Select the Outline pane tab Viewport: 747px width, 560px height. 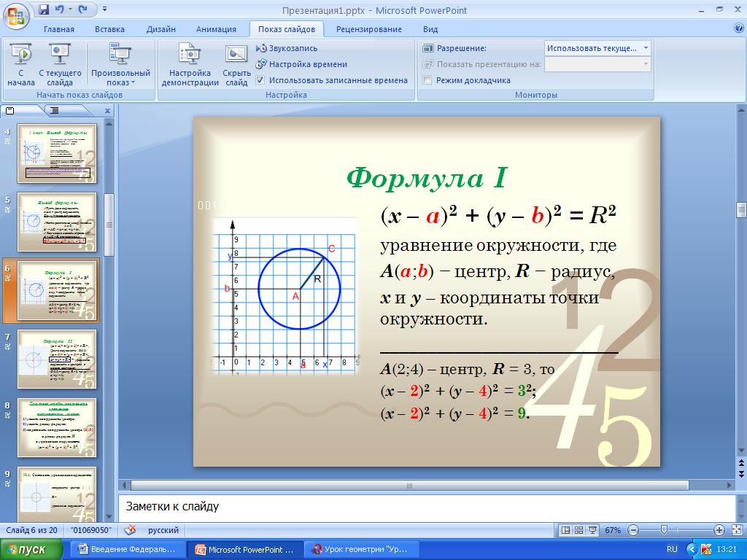pyautogui.click(x=56, y=111)
